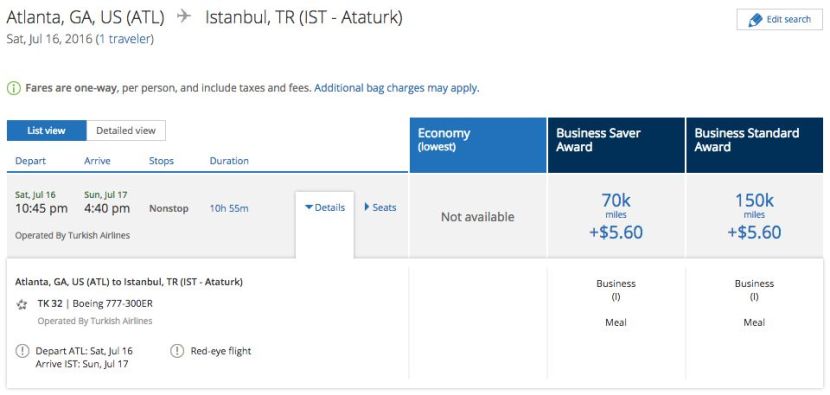Click the alert icon beside Red-eye flight
Viewport: 830px width, 395px height.
coord(177,351)
